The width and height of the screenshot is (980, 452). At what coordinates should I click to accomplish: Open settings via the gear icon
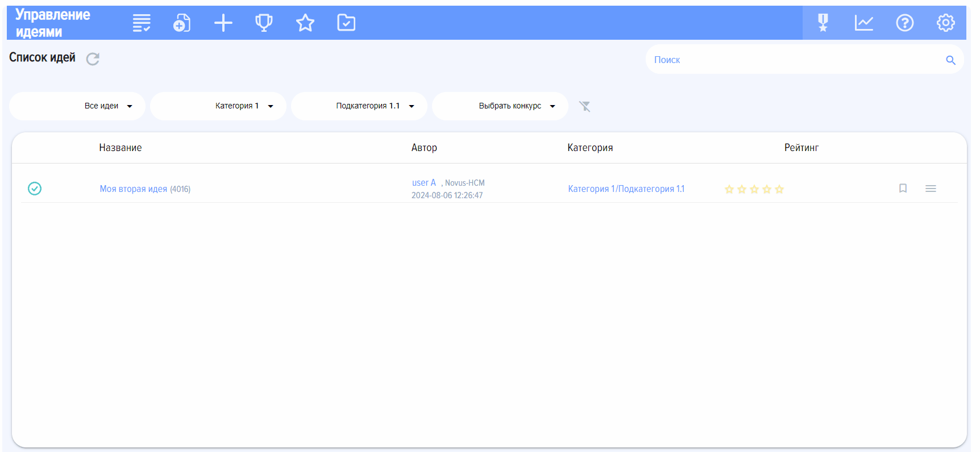[945, 23]
